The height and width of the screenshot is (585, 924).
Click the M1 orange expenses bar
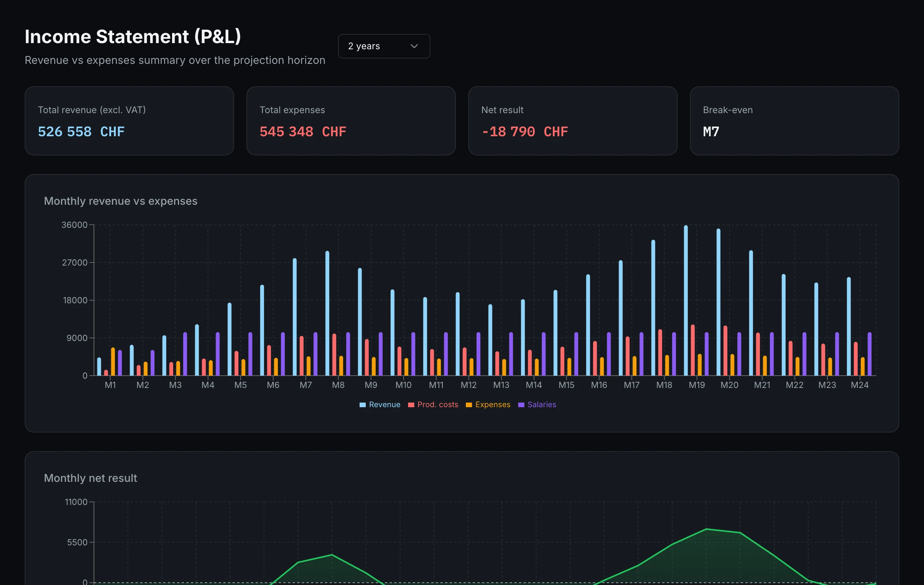tap(113, 362)
